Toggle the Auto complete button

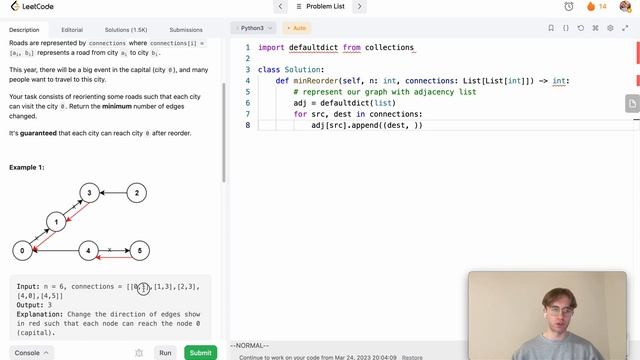point(297,28)
